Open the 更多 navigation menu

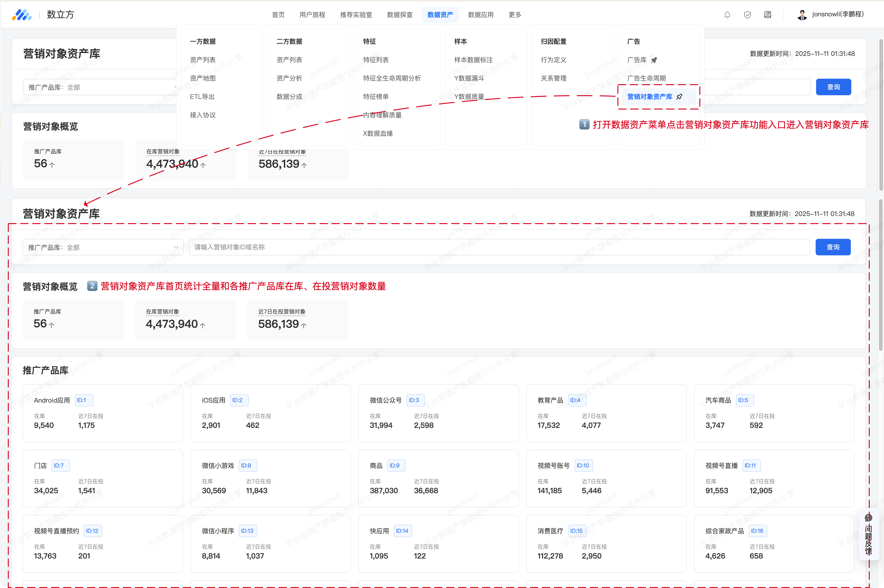click(x=515, y=15)
